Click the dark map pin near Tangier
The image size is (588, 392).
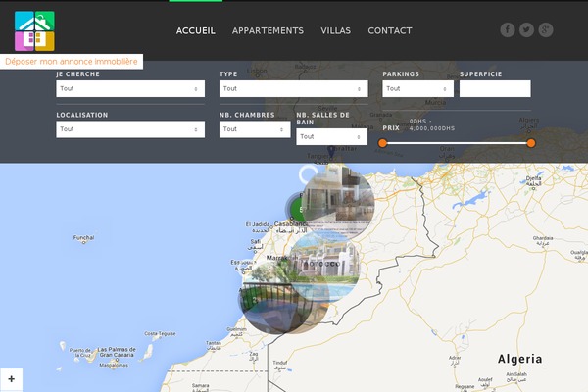coord(331,152)
